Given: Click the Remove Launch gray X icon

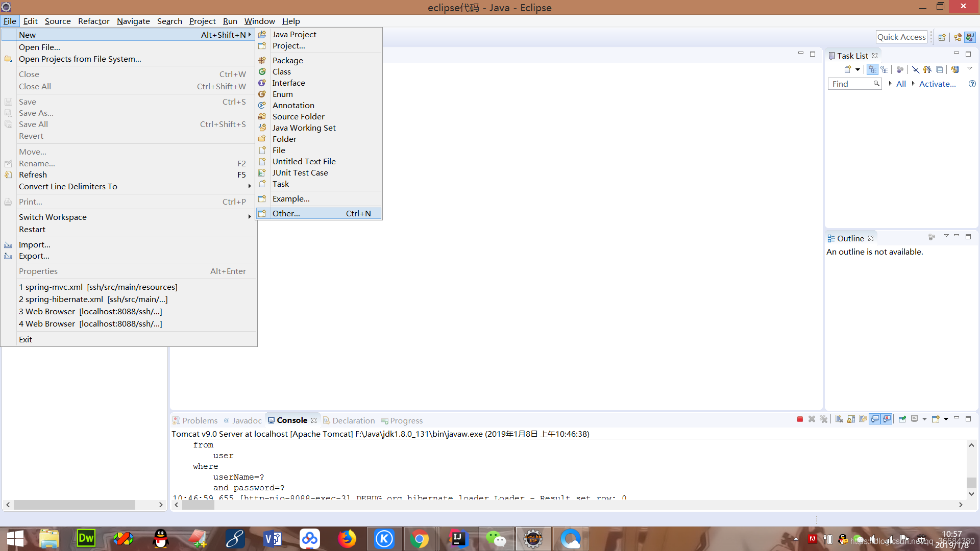Looking at the screenshot, I should [x=812, y=419].
